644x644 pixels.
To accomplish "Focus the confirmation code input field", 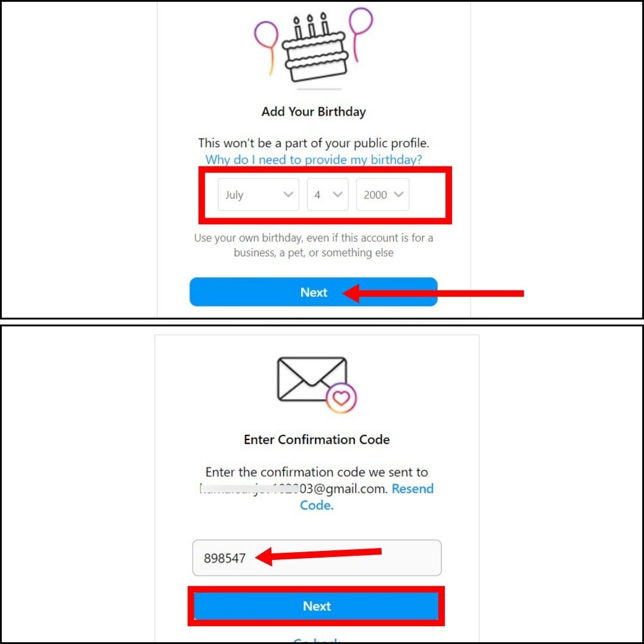I will coord(317,558).
